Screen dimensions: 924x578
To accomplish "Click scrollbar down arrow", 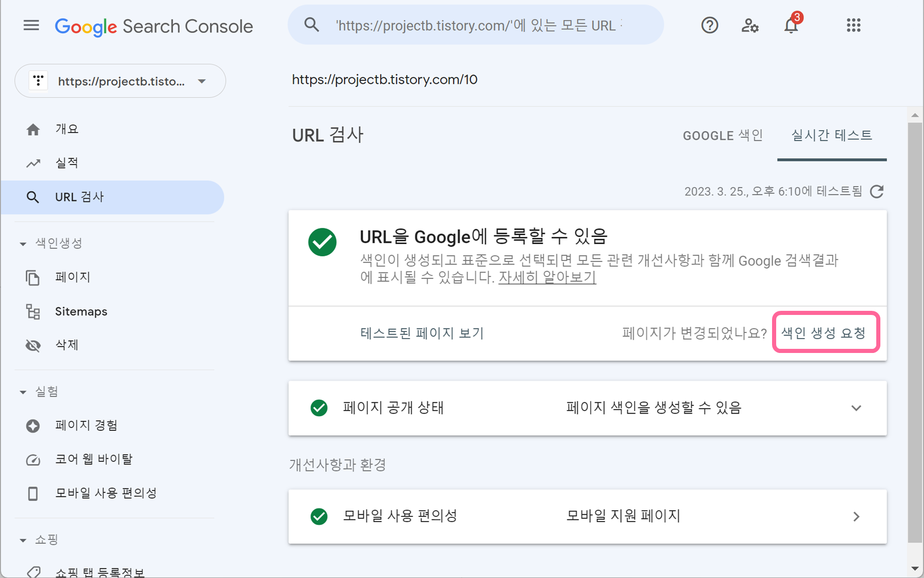I will pos(915,568).
